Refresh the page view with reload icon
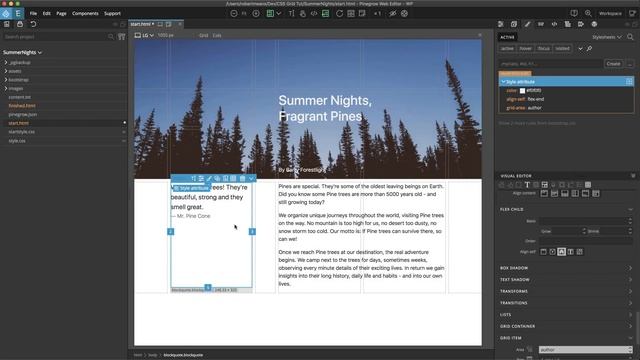The image size is (640, 360). [339, 13]
